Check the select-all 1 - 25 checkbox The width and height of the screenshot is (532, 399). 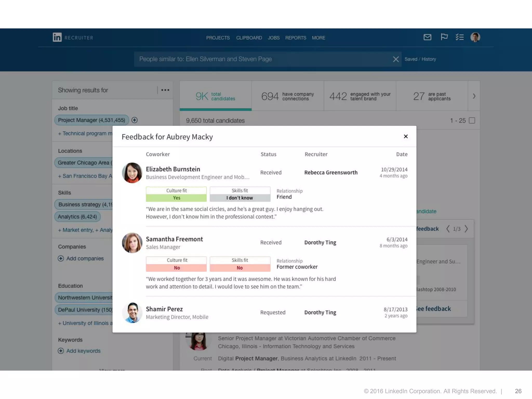[x=472, y=121]
